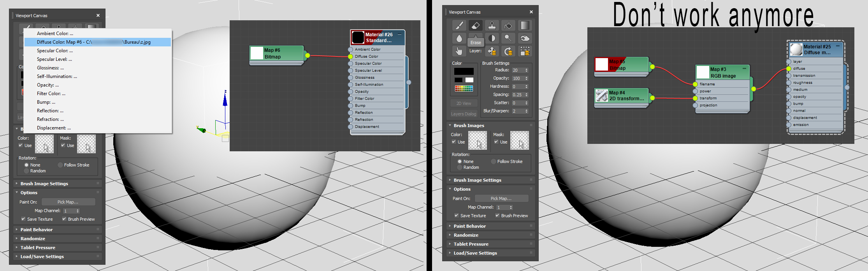The width and height of the screenshot is (868, 271).
Task: Select the Clone stamp tool icon
Action: pos(492,25)
